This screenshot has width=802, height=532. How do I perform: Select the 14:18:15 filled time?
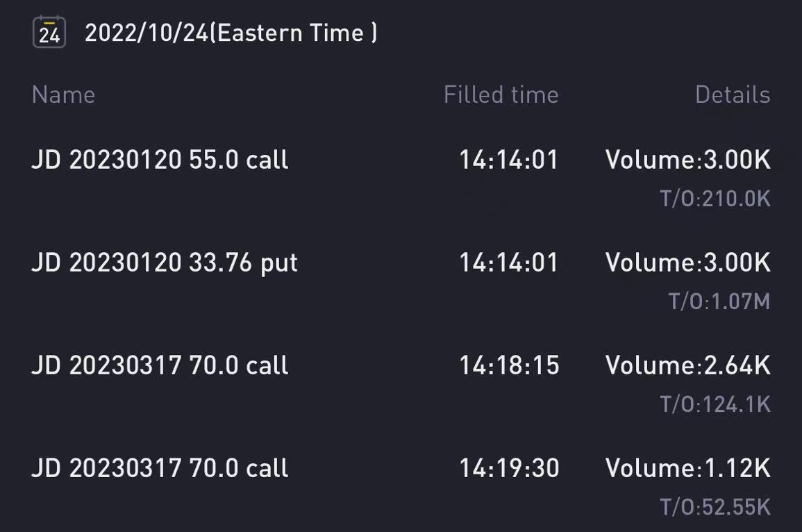coord(510,365)
